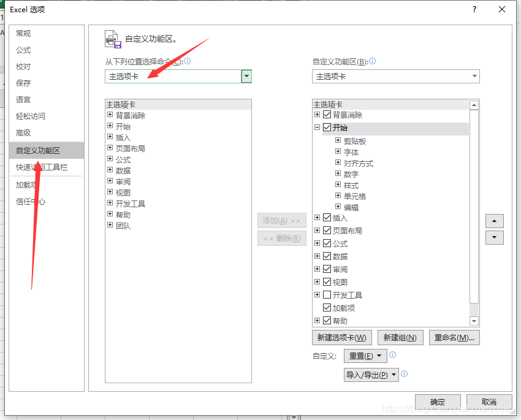The width and height of the screenshot is (521, 420).
Task: Click the right list scrollbar thumb
Action: coord(474,207)
